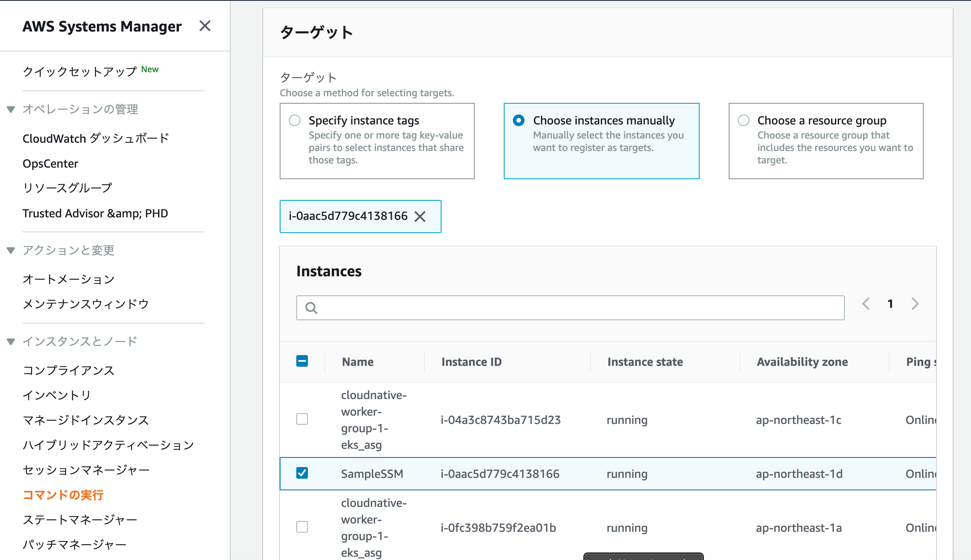Click page number 1 in pagination
This screenshot has width=971, height=560.
(890, 304)
